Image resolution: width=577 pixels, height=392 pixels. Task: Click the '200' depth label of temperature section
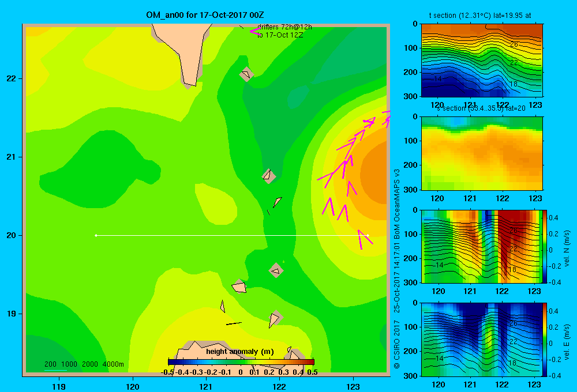pos(411,72)
